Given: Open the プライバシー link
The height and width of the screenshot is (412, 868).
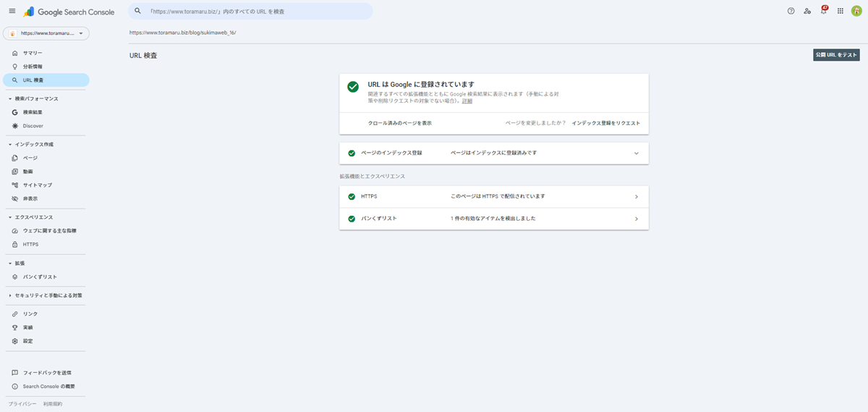Looking at the screenshot, I should (x=22, y=403).
